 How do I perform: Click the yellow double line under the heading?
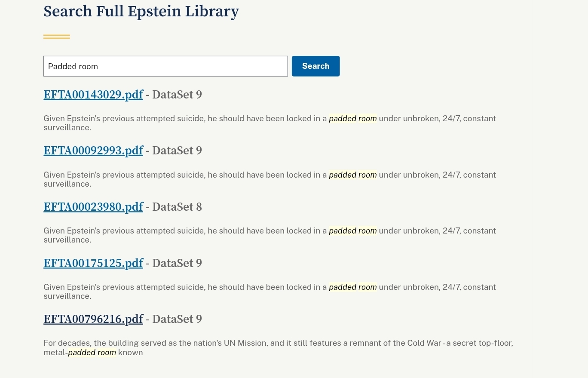[x=57, y=37]
